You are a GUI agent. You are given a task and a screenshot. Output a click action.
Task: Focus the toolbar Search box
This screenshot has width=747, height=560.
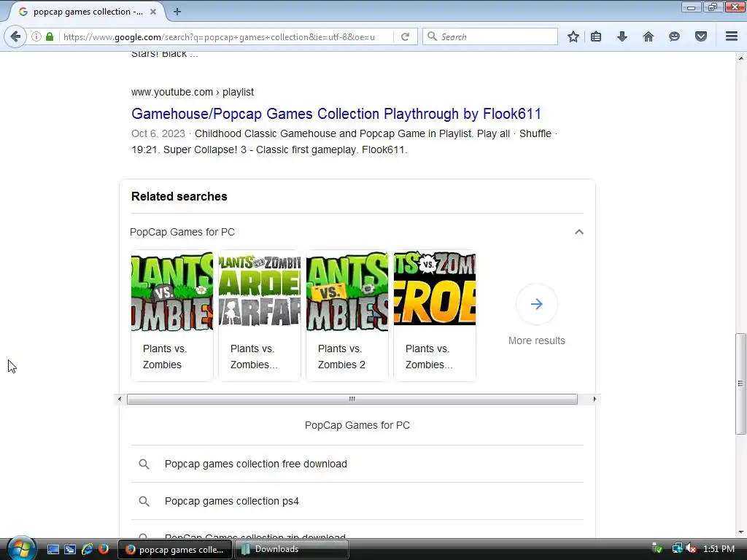490,36
